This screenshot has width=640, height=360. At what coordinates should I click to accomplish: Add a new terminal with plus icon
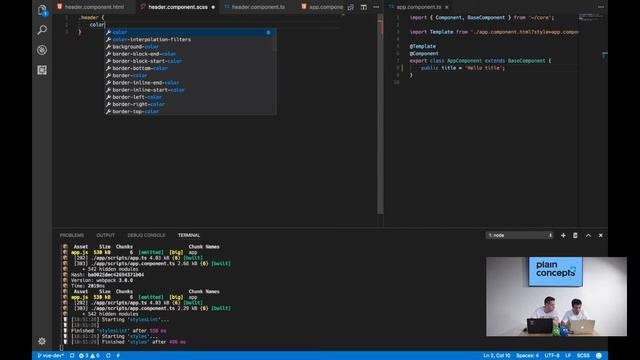(563, 235)
